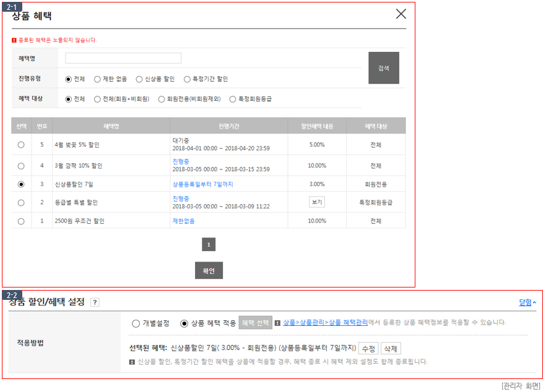546x392 pixels.
Task: Choose 회원전용(비회원제외) radio option
Action: click(161, 99)
